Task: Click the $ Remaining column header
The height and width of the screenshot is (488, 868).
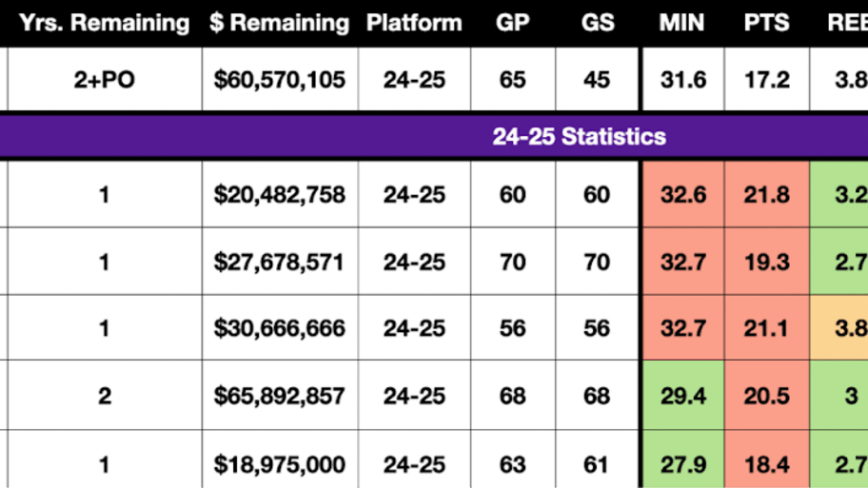Action: tap(280, 23)
